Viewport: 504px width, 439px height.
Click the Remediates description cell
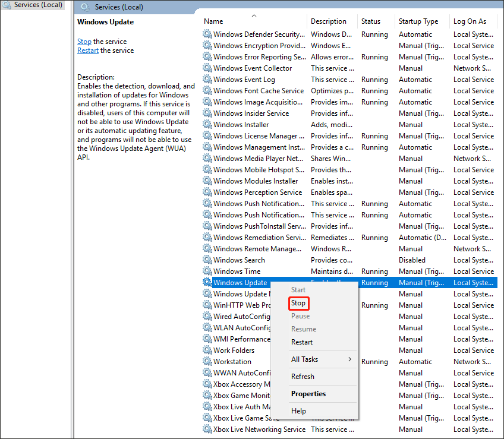click(x=332, y=238)
